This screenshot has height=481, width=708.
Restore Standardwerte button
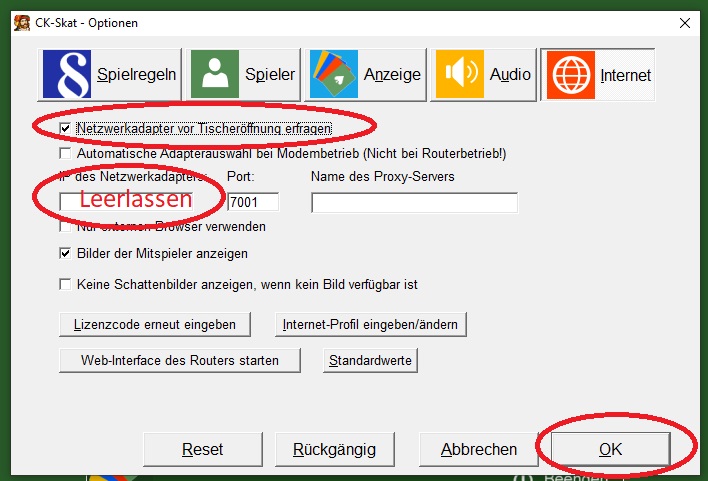pos(369,360)
